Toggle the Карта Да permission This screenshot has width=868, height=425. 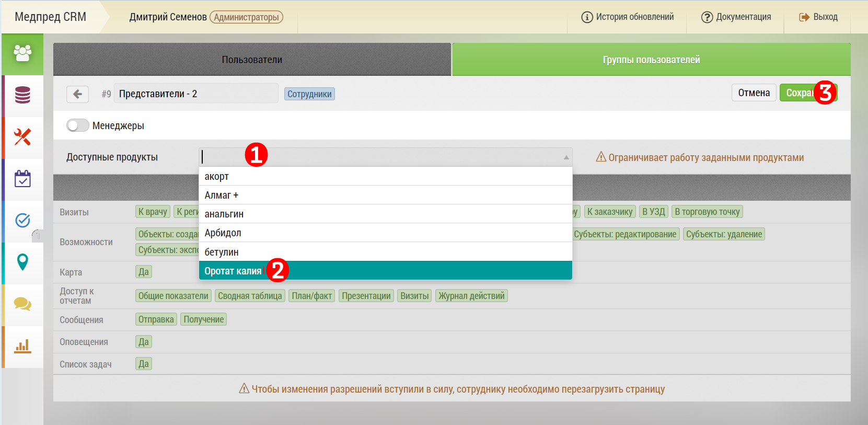pos(144,272)
